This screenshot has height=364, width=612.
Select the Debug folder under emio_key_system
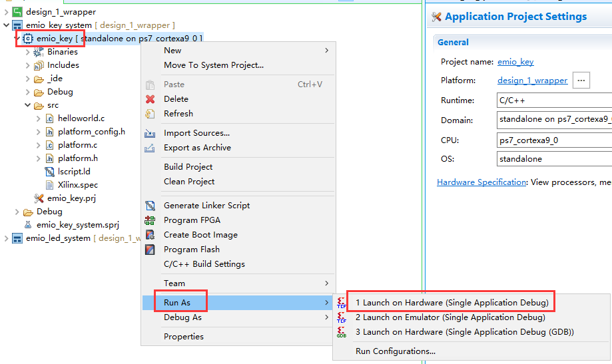49,212
